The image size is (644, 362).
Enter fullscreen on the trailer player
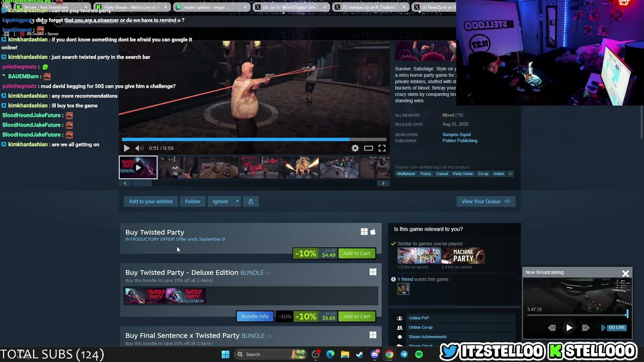[382, 148]
